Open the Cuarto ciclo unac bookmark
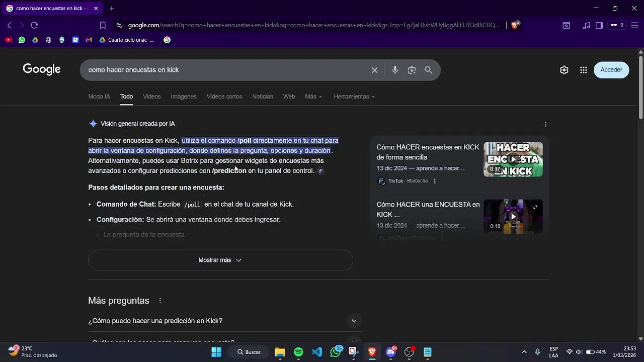This screenshot has width=644, height=362. click(127, 40)
